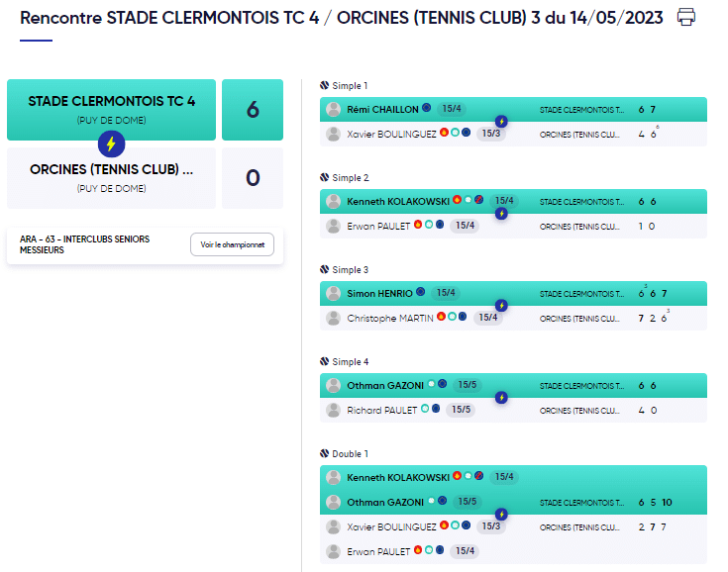Image resolution: width=728 pixels, height=572 pixels.
Task: Open Xavier BOULINGUEZ's profile in Simple 1
Action: [391, 134]
